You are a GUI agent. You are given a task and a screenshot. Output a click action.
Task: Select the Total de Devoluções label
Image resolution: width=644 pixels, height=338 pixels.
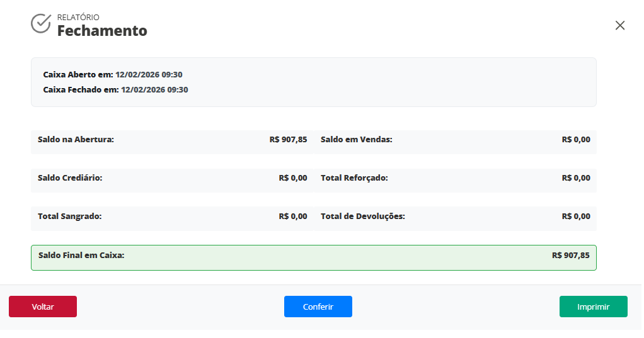coord(362,216)
